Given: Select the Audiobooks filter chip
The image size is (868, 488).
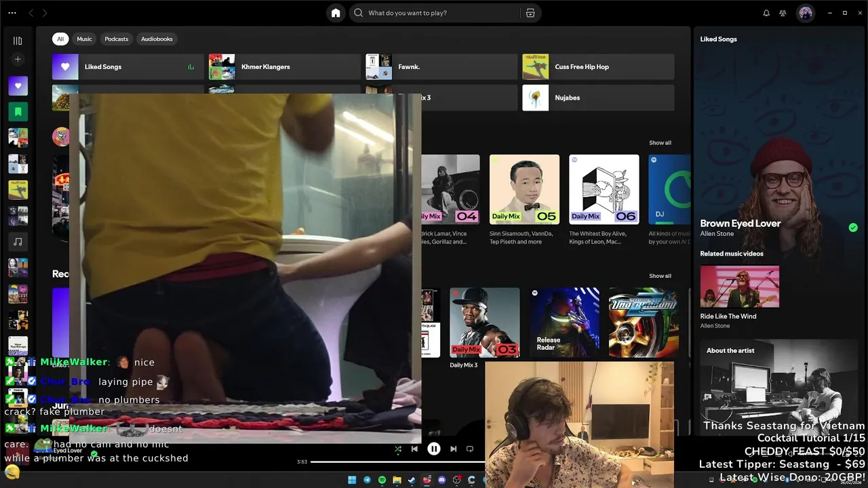Looking at the screenshot, I should coord(157,39).
